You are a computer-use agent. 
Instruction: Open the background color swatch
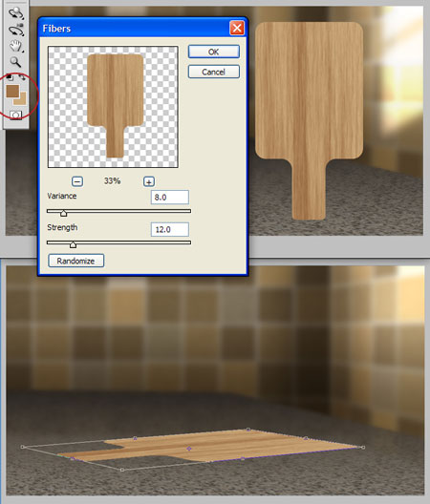click(x=22, y=99)
